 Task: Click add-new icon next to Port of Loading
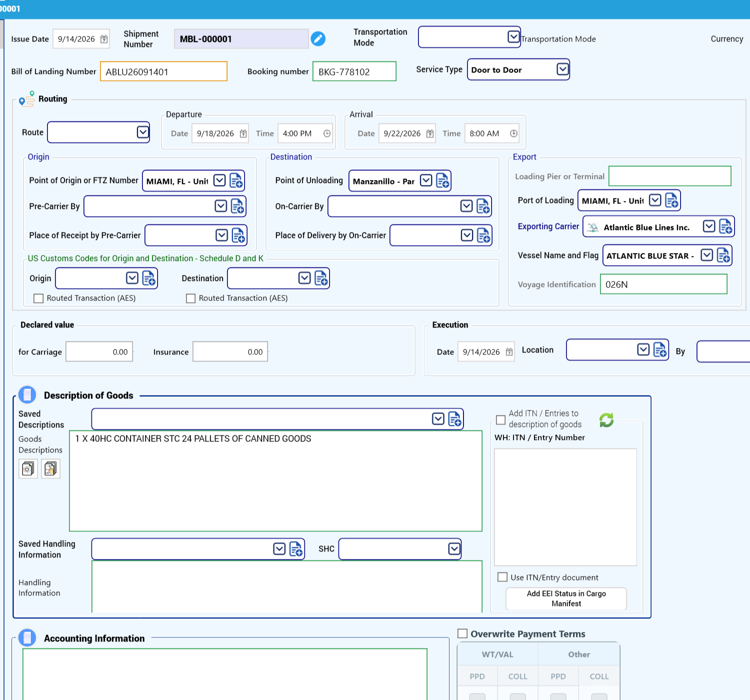tap(671, 200)
